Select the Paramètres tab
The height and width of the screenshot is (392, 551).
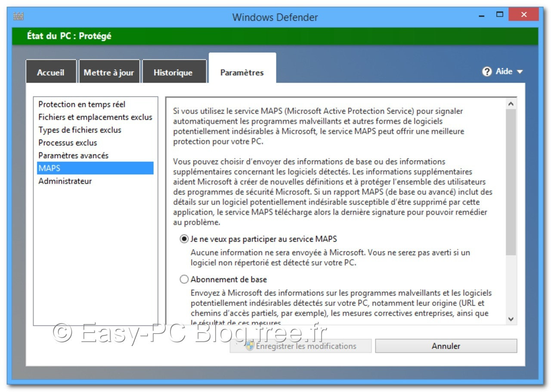click(242, 69)
